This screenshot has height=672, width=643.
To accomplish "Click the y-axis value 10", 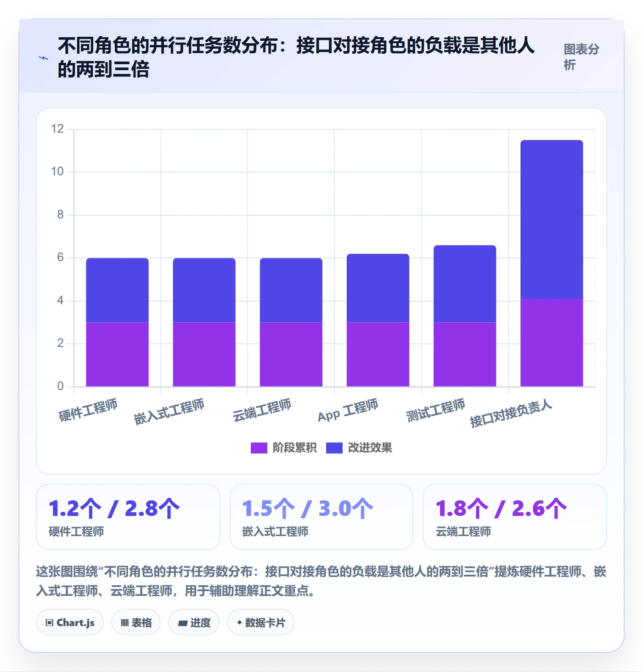I will click(x=57, y=172).
